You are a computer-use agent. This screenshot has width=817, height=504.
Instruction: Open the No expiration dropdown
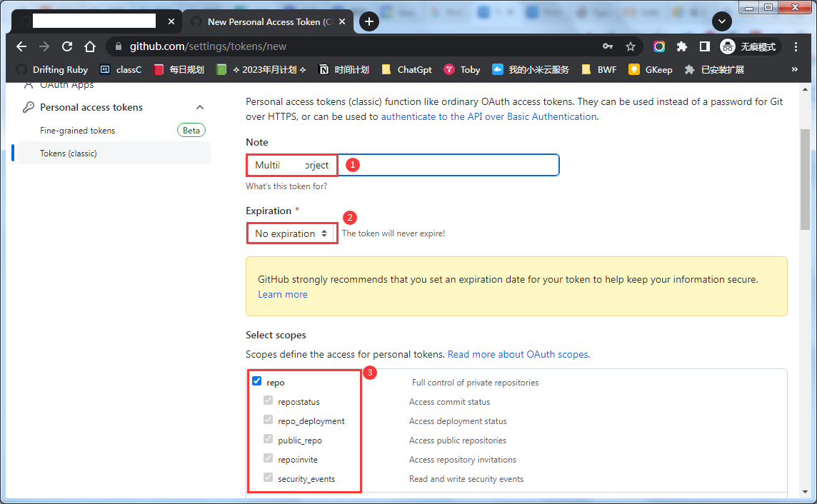(x=291, y=233)
